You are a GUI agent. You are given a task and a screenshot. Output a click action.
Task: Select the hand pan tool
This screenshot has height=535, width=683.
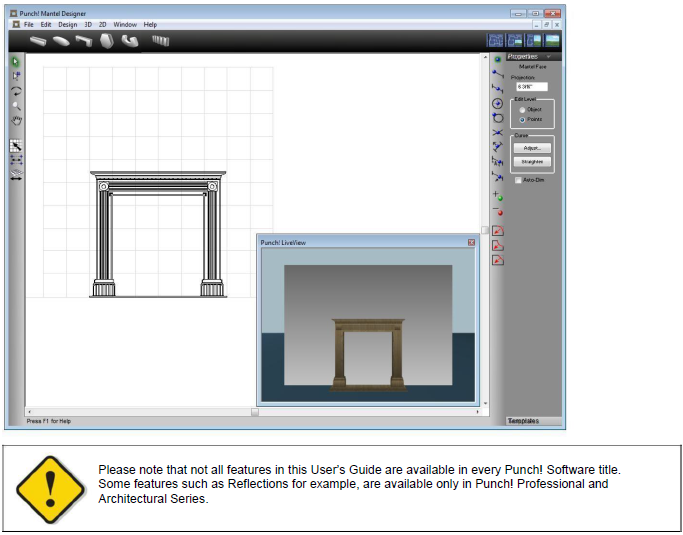coord(16,120)
